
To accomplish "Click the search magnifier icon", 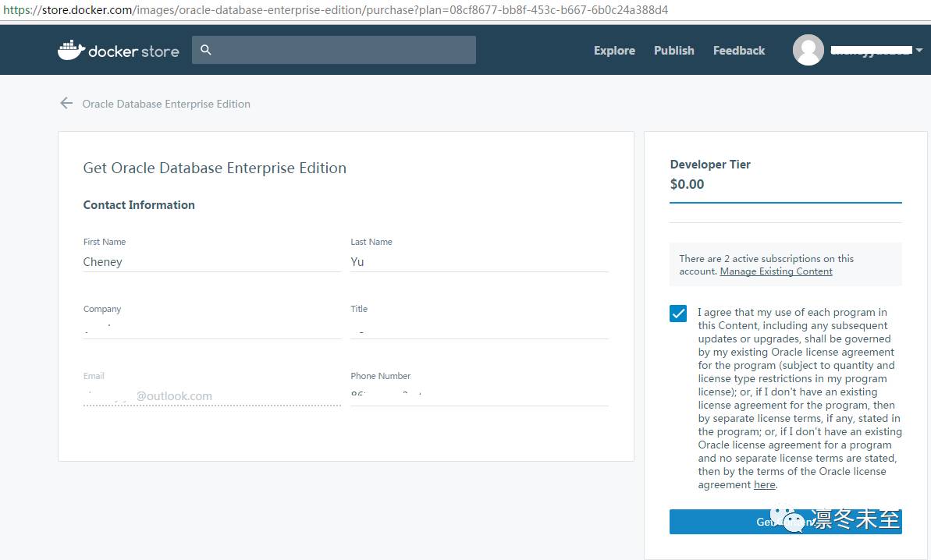I will (206, 50).
